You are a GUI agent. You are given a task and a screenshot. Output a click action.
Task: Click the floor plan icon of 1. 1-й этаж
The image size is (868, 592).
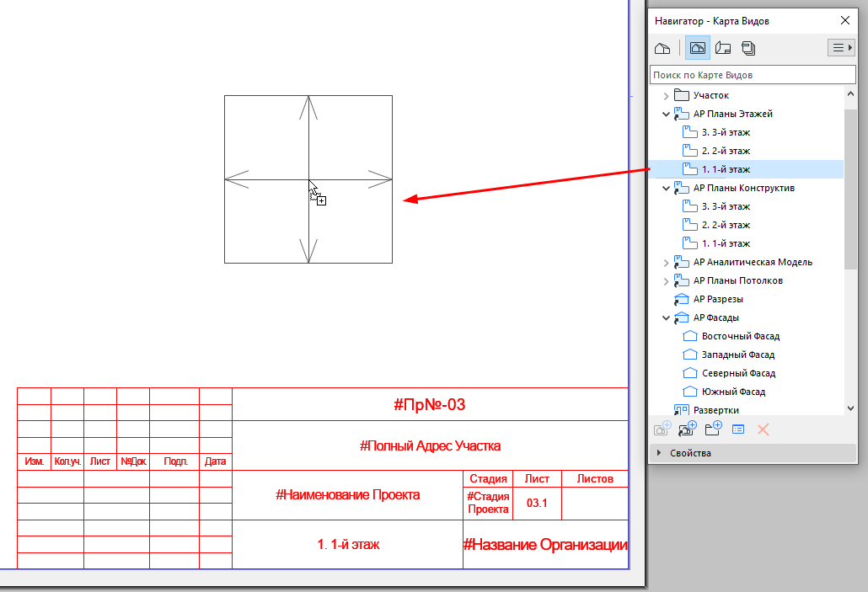689,168
